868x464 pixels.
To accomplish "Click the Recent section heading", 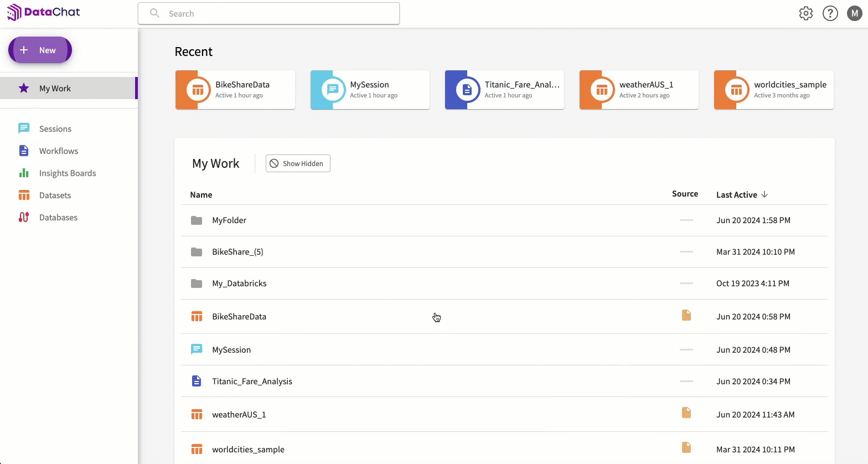I will tap(194, 51).
